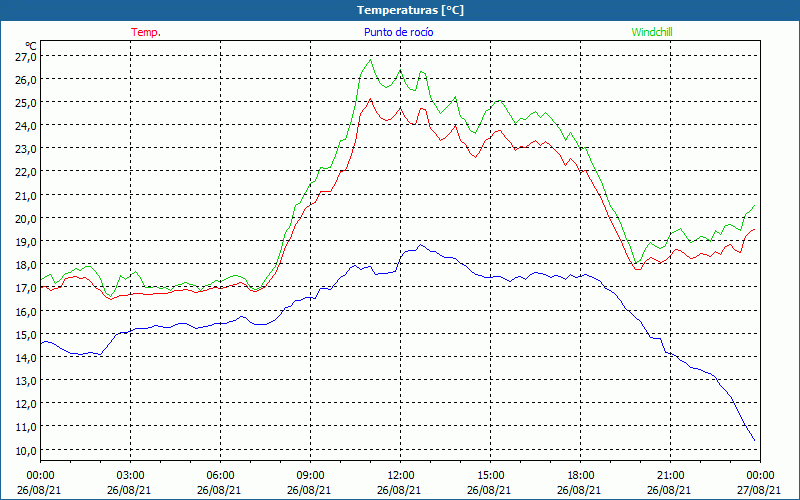Click the '18,0' y-axis value

[26, 265]
